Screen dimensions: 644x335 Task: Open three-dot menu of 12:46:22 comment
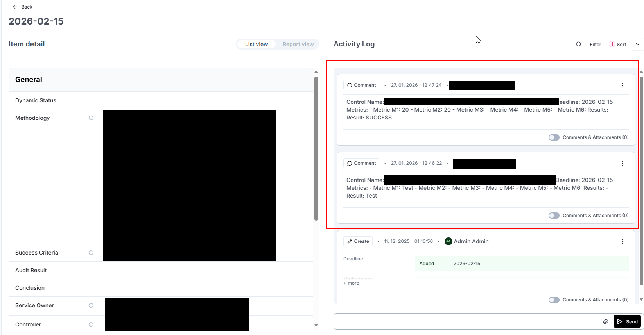(622, 164)
